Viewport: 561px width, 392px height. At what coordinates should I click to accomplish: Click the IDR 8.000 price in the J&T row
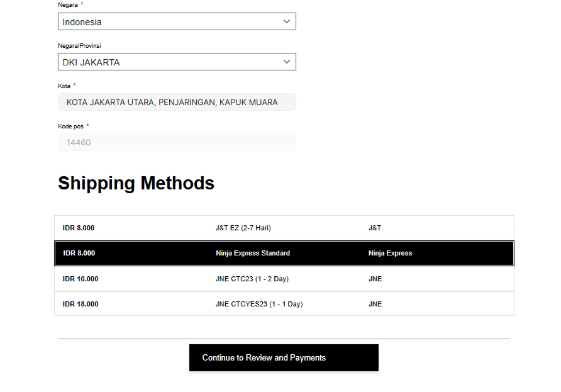pos(79,228)
